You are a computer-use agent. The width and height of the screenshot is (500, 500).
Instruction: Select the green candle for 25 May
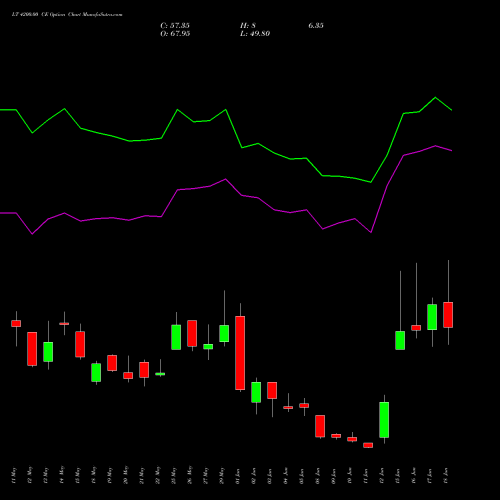176,337
